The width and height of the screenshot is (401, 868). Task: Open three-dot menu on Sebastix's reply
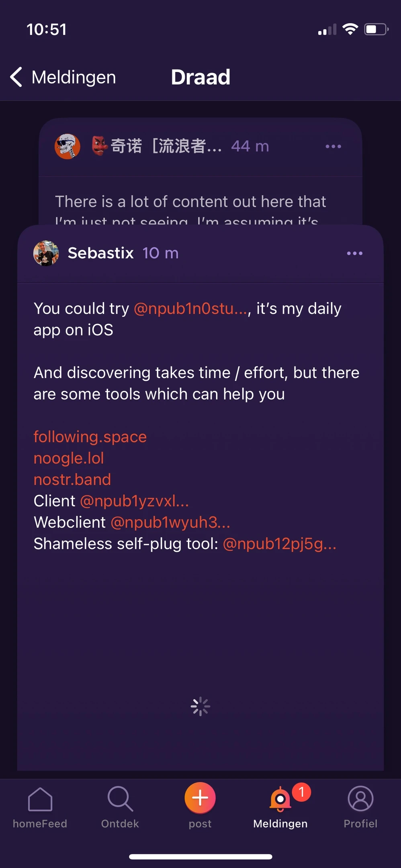point(354,254)
